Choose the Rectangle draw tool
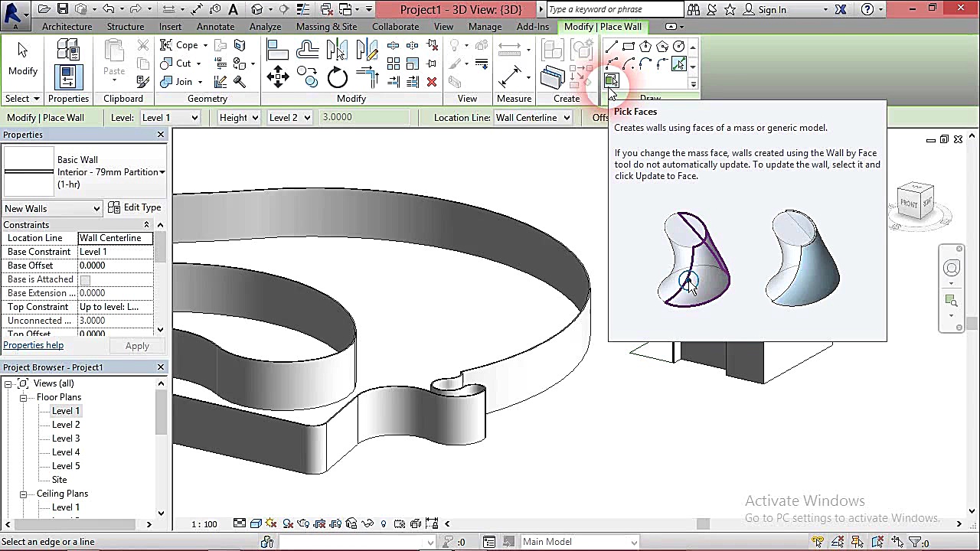The height and width of the screenshot is (551, 980). (x=628, y=47)
